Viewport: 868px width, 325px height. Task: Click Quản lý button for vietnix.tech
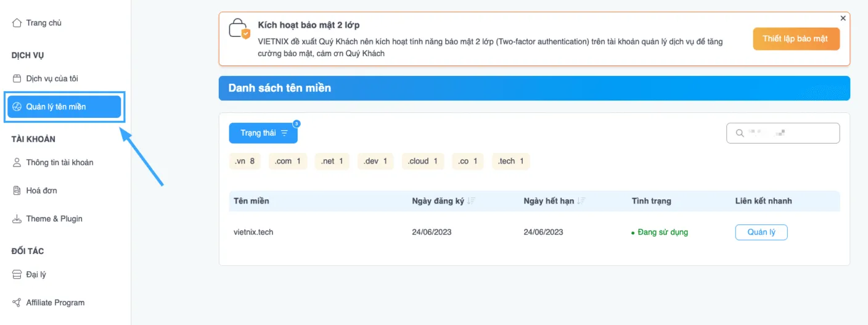pyautogui.click(x=761, y=232)
